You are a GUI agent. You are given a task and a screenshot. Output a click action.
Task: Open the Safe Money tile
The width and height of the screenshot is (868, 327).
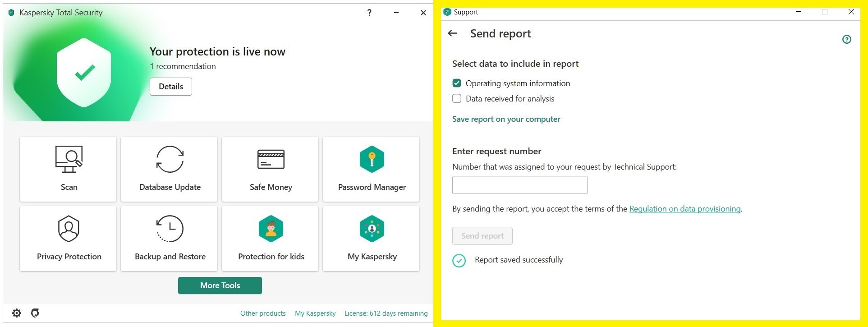[x=270, y=169]
